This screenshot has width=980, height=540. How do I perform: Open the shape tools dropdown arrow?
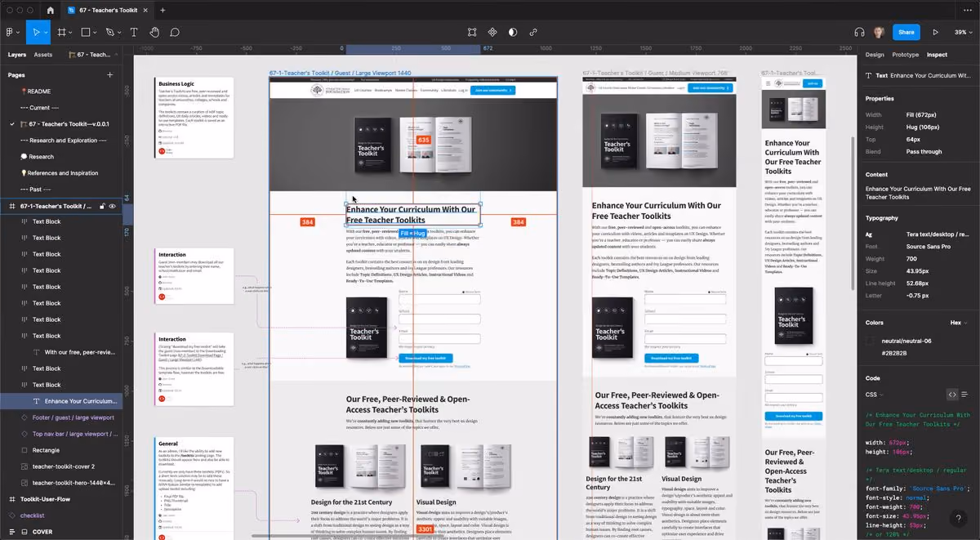96,33
